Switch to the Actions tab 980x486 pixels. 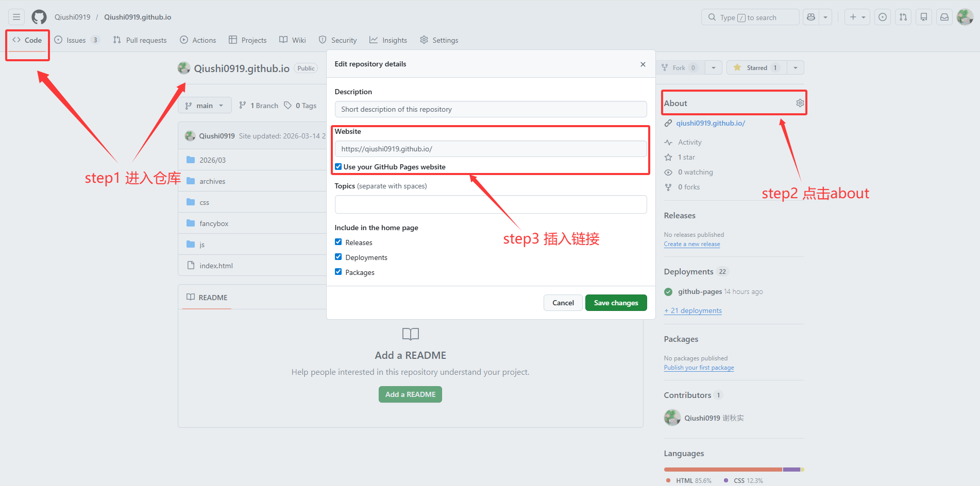(198, 40)
